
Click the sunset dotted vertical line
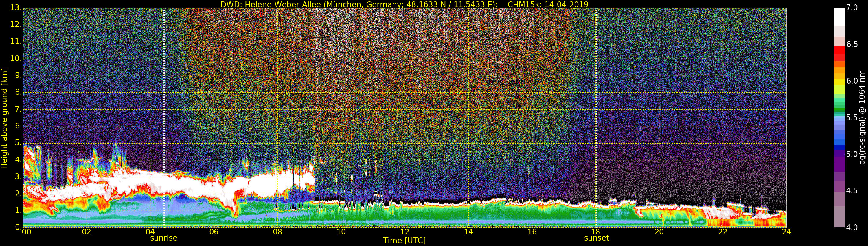(x=596, y=118)
